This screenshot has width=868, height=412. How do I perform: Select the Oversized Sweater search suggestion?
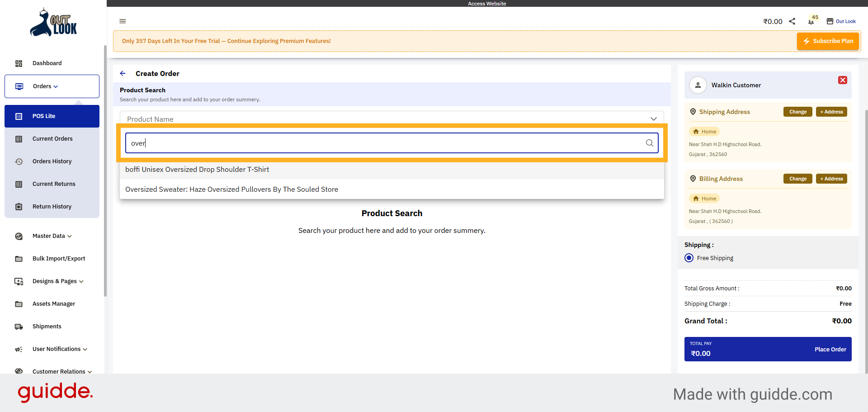point(231,189)
